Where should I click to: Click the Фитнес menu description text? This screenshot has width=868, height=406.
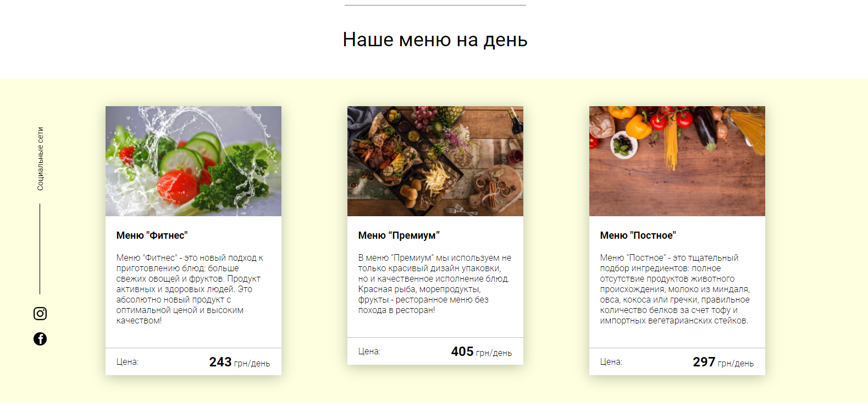pos(190,289)
